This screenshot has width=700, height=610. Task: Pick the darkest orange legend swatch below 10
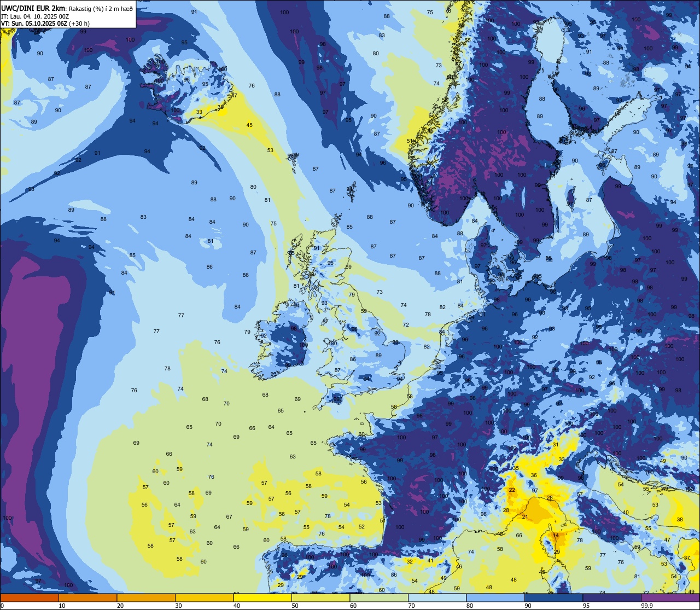[30, 598]
